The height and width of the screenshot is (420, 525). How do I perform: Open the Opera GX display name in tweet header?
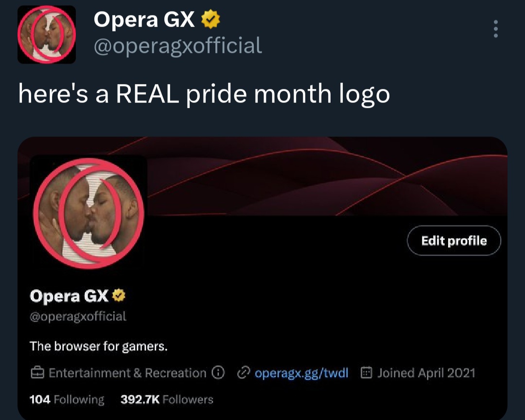coord(144,19)
